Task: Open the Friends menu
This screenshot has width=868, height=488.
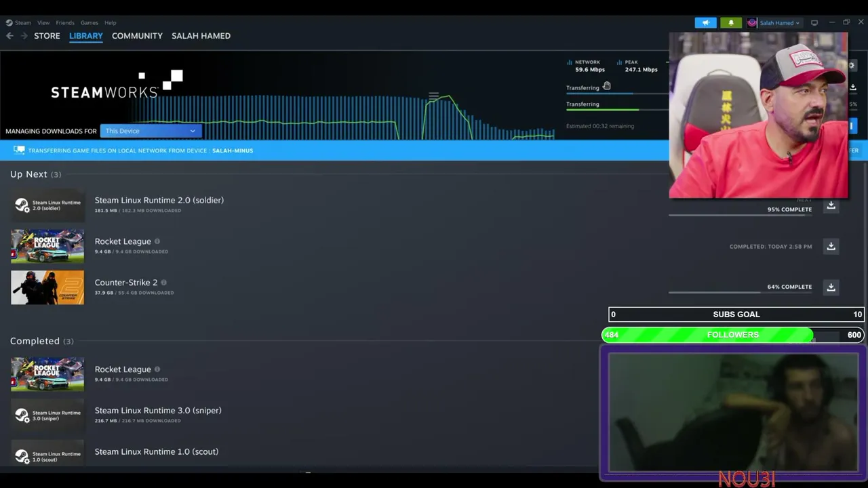Action: pyautogui.click(x=65, y=22)
